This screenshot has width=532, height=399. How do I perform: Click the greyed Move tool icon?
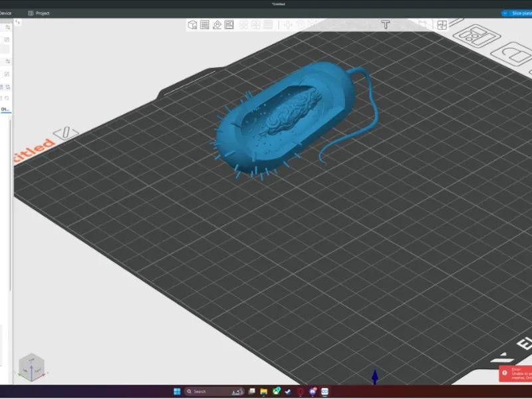point(288,25)
